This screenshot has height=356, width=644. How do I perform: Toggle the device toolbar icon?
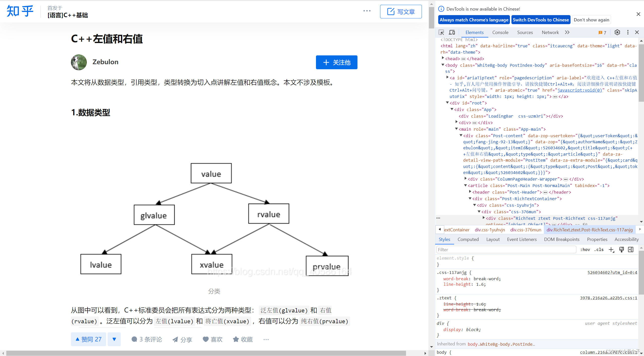pos(452,32)
